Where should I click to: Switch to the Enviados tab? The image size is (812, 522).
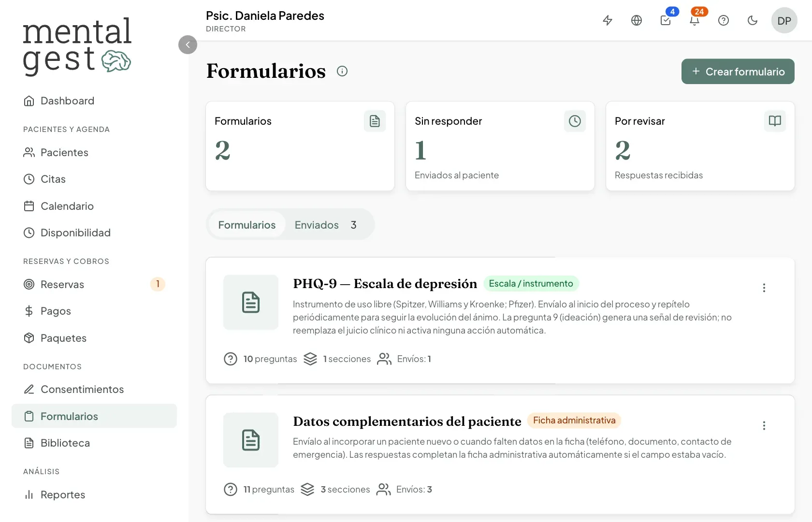click(325, 225)
